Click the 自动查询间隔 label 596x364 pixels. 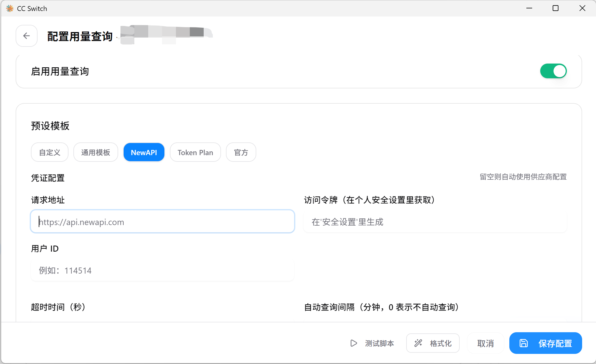click(383, 307)
